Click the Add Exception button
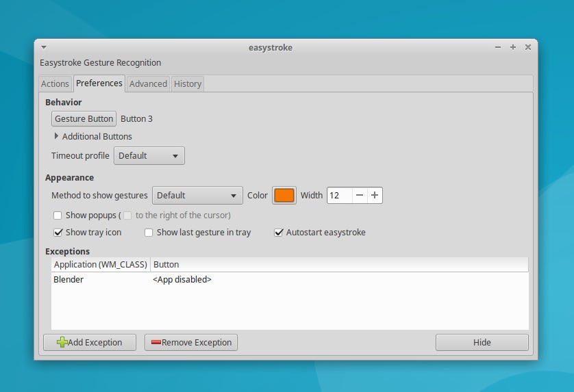Screen dimensions: 574x392 (x=90, y=343)
